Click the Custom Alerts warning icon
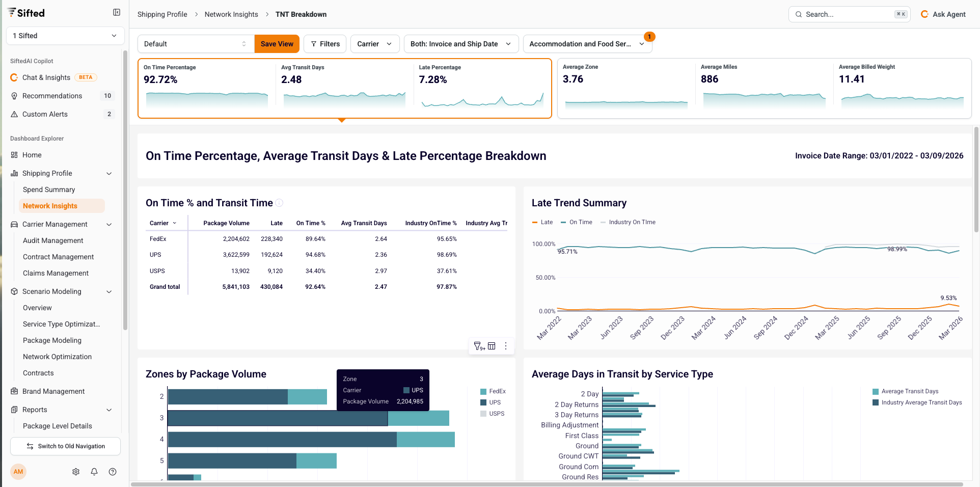The image size is (980, 487). [14, 114]
